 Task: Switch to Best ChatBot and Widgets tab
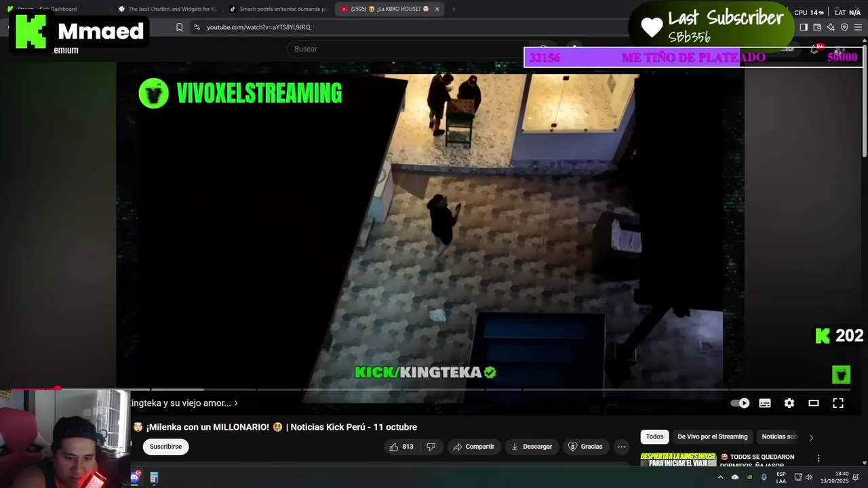pyautogui.click(x=167, y=9)
